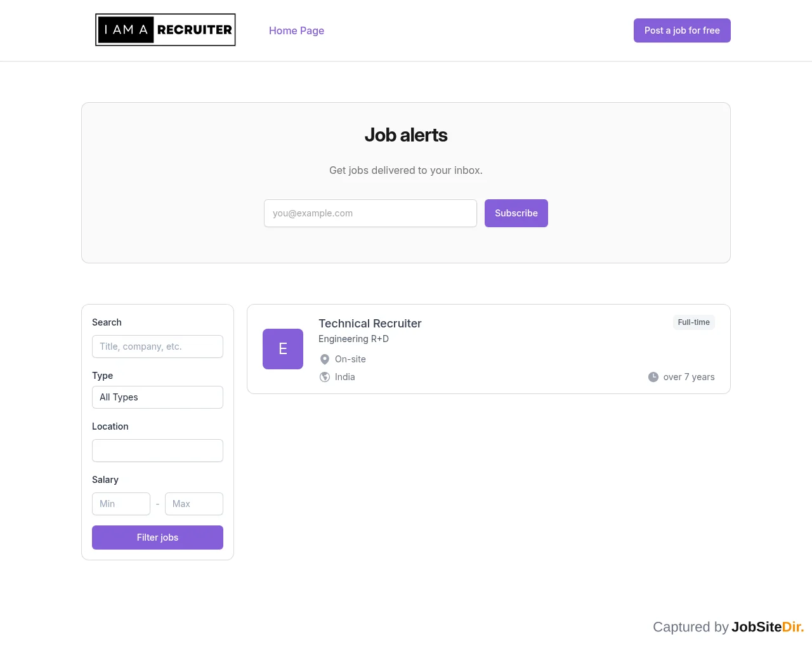Click the purple E company avatar
Image resolution: width=812 pixels, height=646 pixels.
pos(283,349)
